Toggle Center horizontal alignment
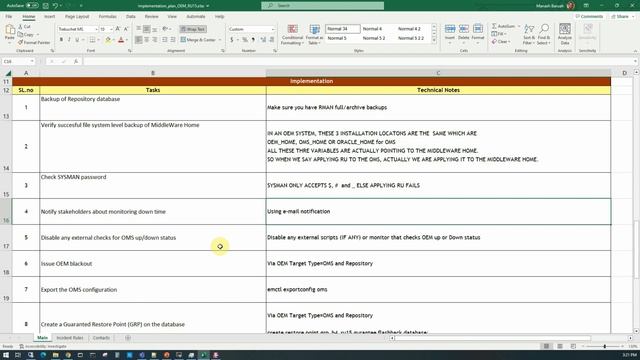640x360 pixels. (147, 40)
